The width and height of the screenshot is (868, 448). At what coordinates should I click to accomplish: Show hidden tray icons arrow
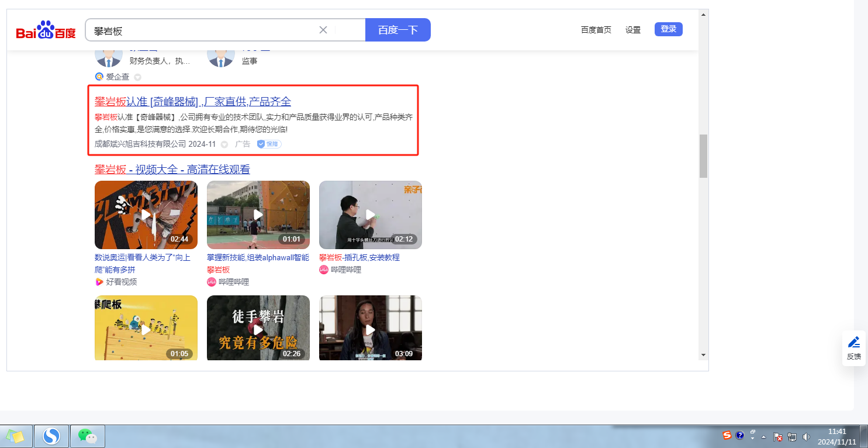763,437
